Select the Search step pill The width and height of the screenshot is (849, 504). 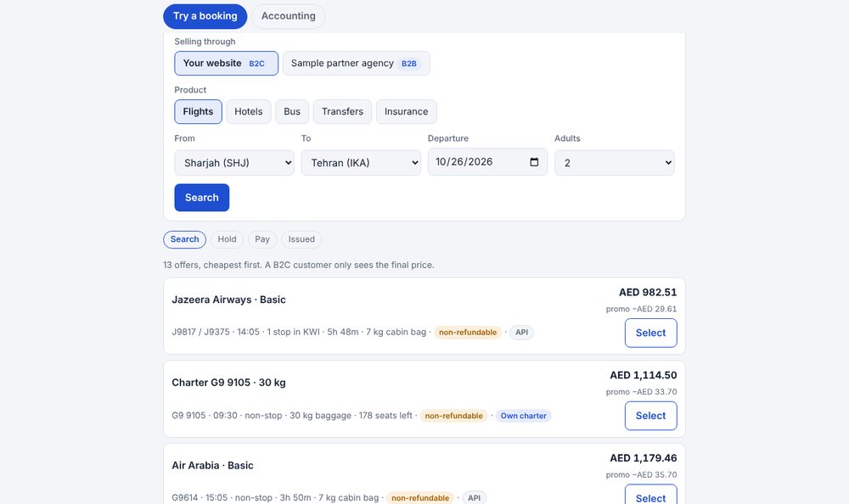184,239
